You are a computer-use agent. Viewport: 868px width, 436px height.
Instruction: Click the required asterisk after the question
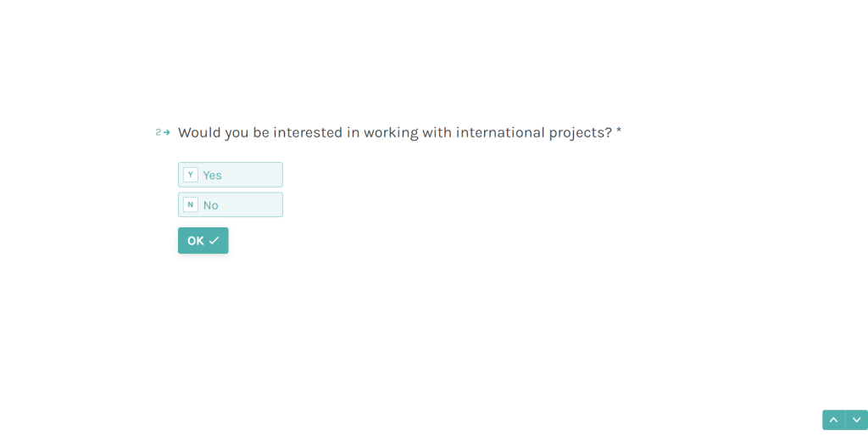tap(619, 131)
